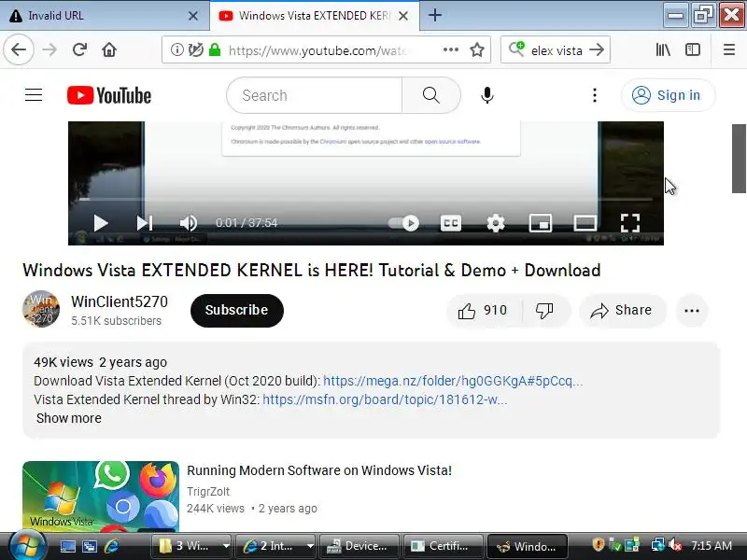747x560 pixels.
Task: Click Show Desktop in quick launch
Action: (x=67, y=546)
